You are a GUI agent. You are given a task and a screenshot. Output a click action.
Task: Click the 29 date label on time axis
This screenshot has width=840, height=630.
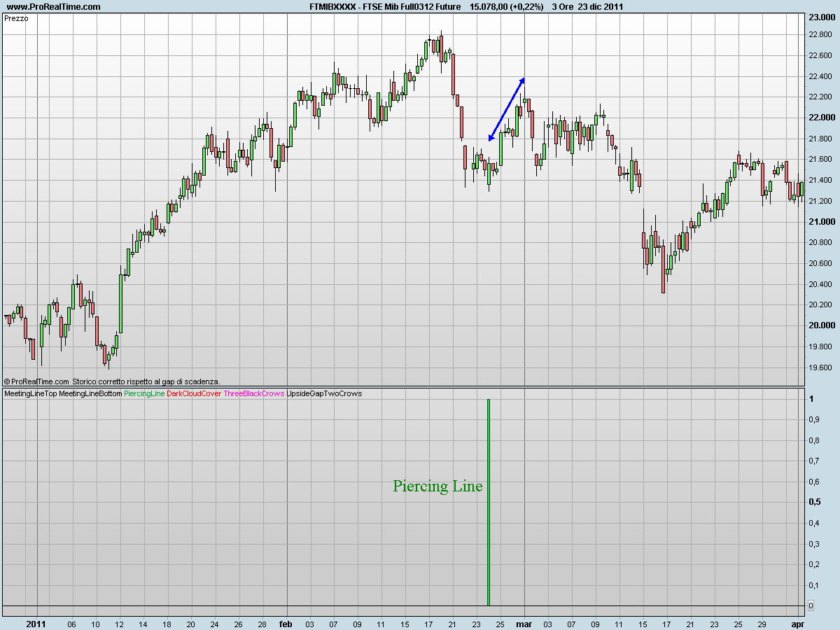[x=762, y=624]
